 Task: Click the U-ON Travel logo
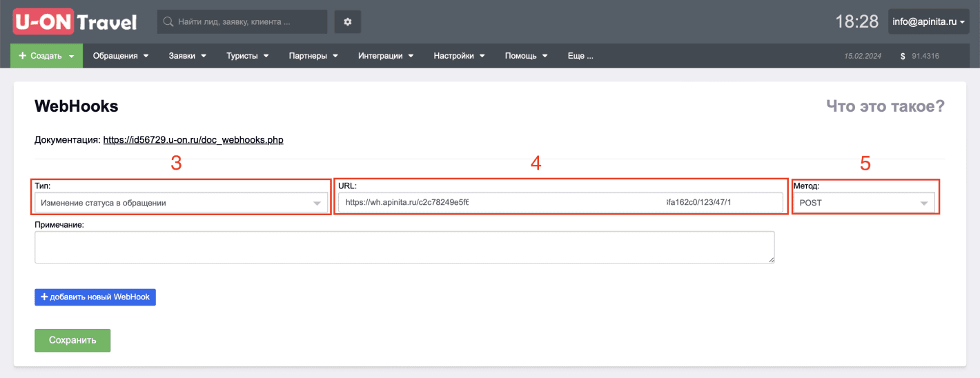75,22
